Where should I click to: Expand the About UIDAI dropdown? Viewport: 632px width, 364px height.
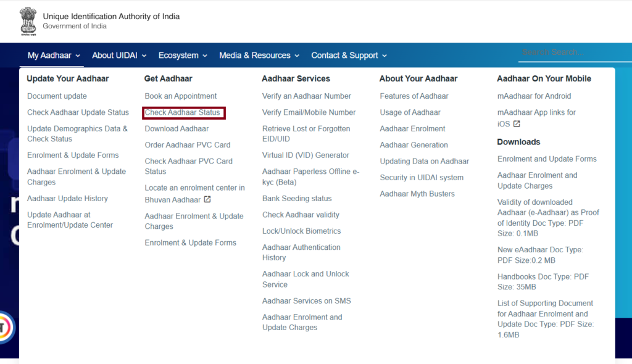pyautogui.click(x=119, y=56)
